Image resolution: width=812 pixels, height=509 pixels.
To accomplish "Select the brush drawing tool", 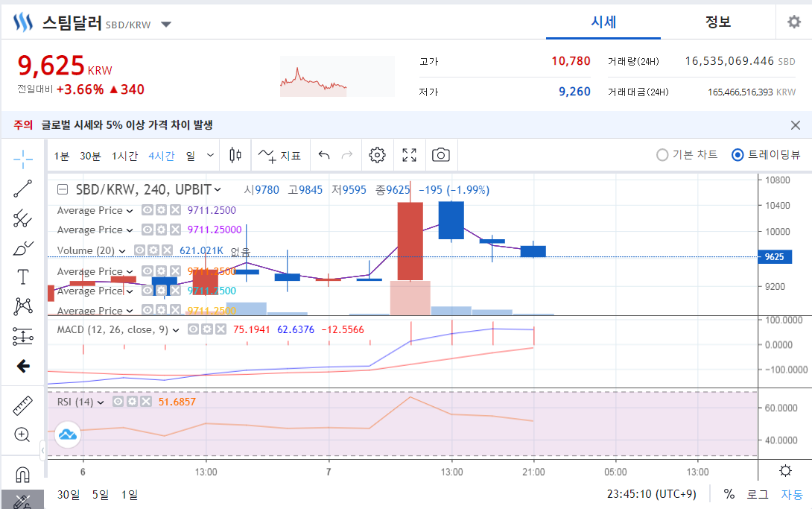I will click(23, 248).
